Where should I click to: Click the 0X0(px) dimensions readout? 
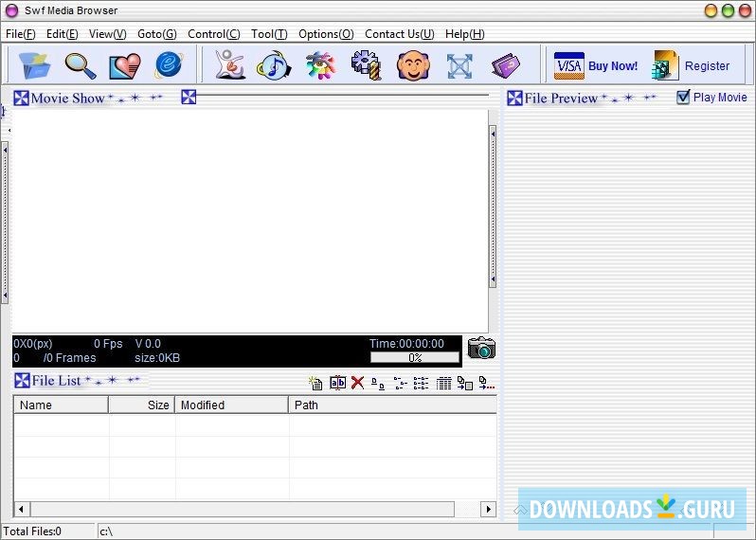(x=33, y=343)
